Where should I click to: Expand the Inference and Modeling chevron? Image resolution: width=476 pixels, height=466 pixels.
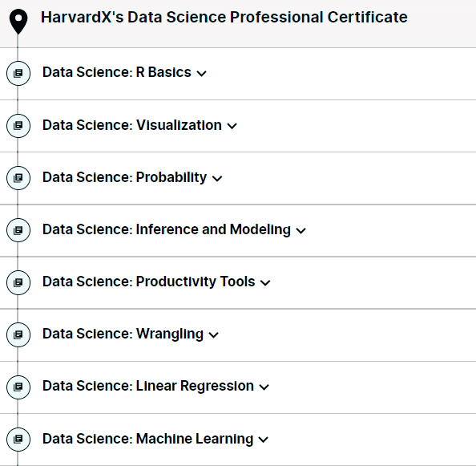click(301, 231)
